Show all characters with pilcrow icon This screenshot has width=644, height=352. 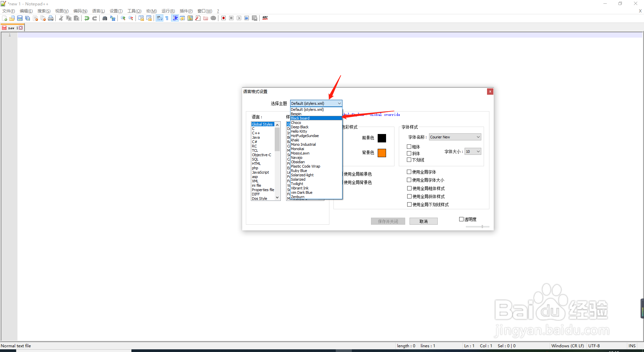coord(167,18)
